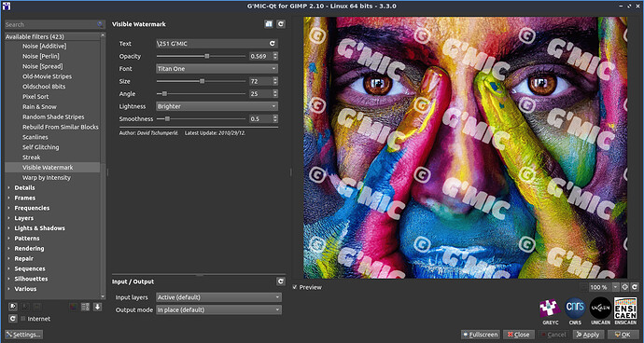Screen dimensions: 644x343
Task: Reset the Input / Output settings icon
Action: point(281,281)
